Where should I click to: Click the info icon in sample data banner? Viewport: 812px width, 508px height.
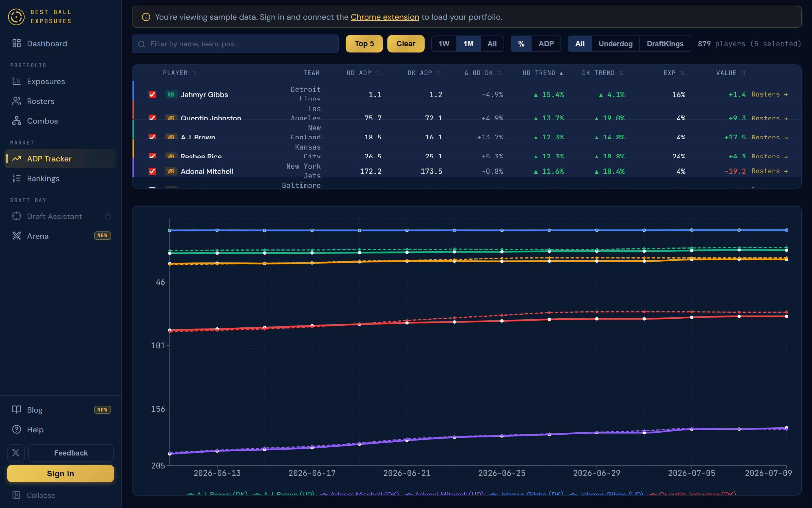click(x=145, y=17)
